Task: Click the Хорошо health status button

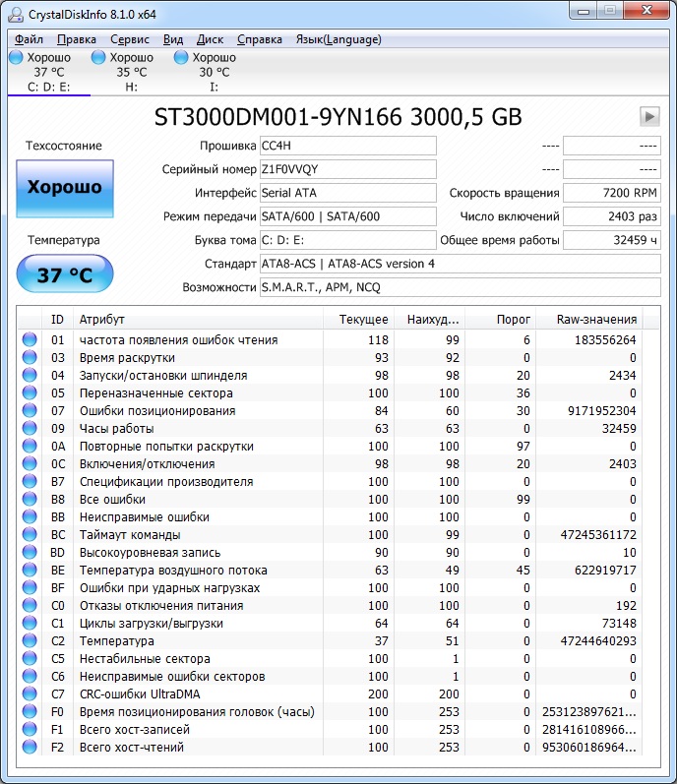Action: (65, 188)
